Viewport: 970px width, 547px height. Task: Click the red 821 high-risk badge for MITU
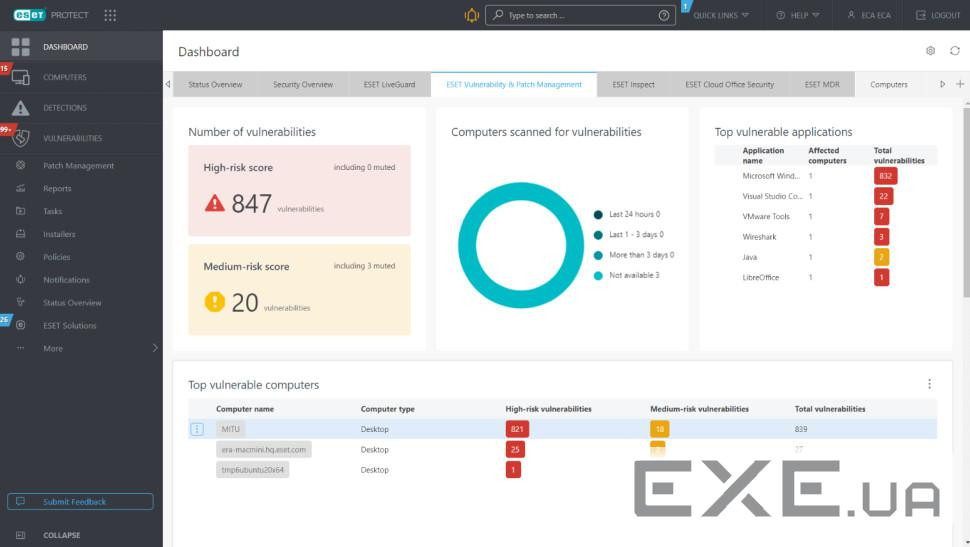pyautogui.click(x=517, y=429)
